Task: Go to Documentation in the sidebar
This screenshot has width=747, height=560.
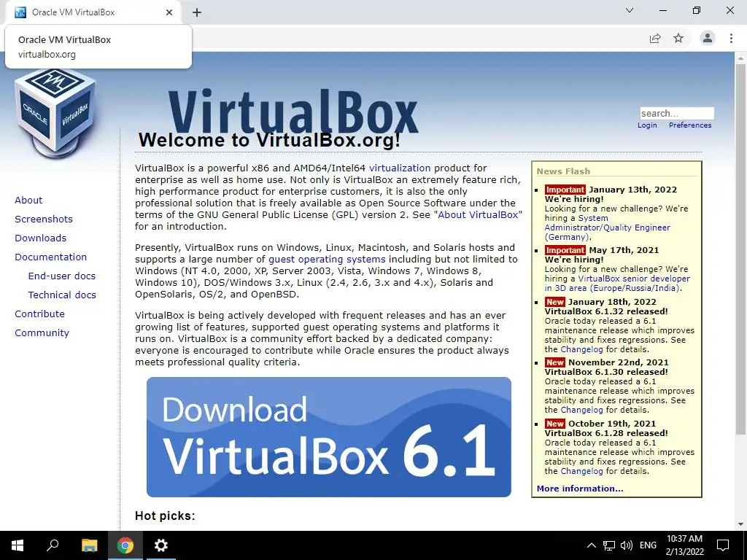Action: point(50,257)
